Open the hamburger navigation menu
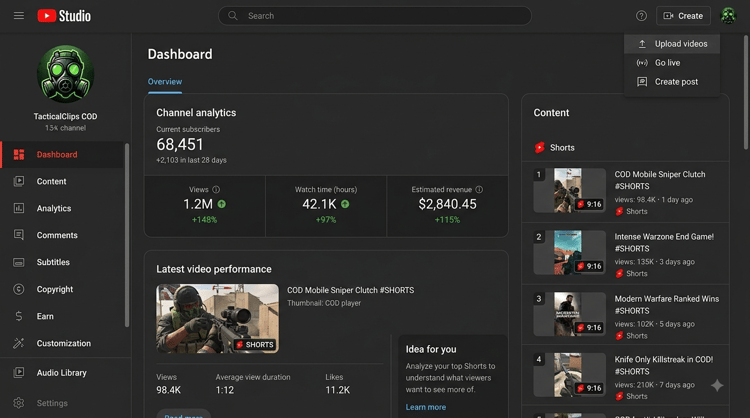Viewport: 750px width, 418px height. [19, 16]
